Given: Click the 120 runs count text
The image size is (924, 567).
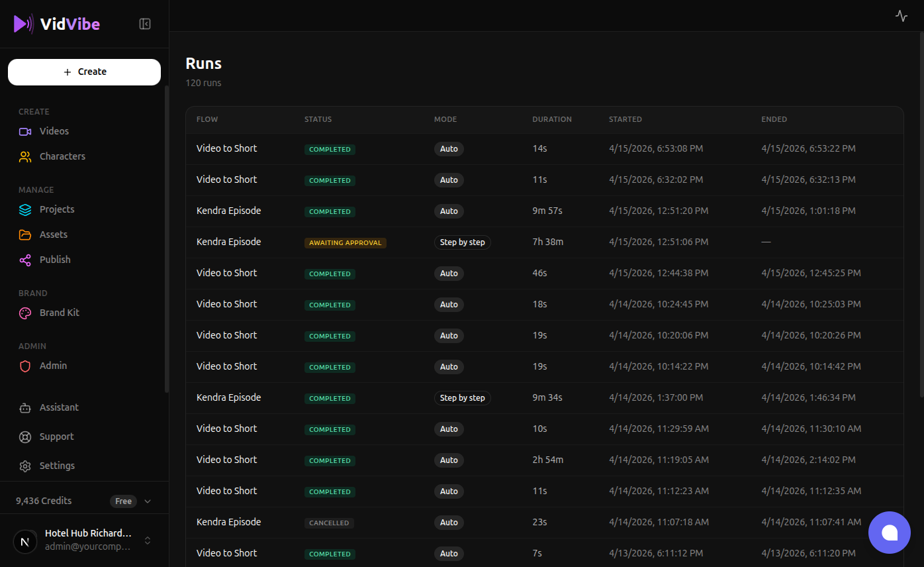Looking at the screenshot, I should 204,83.
